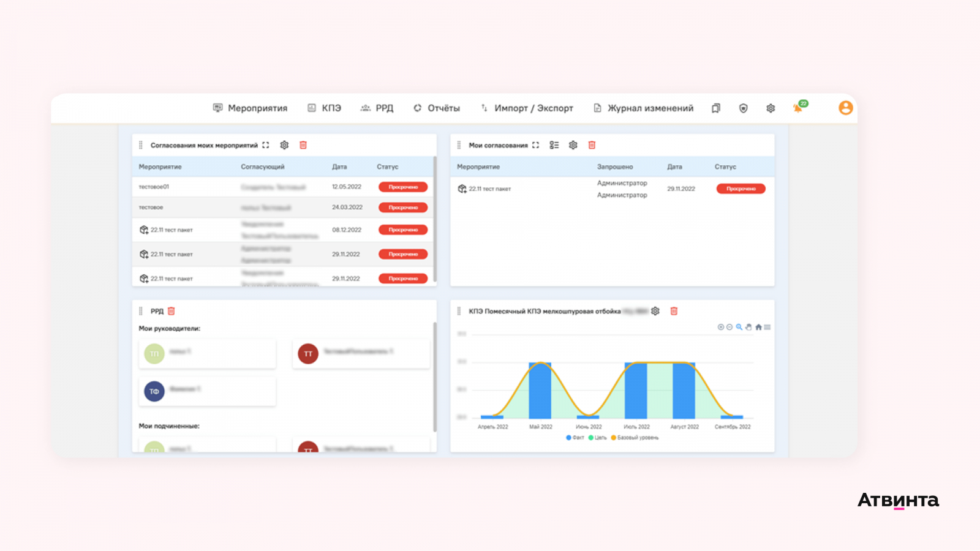Screen dimensions: 980x551
Task: Open the 'Мероприятия' menu item
Action: pyautogui.click(x=250, y=108)
